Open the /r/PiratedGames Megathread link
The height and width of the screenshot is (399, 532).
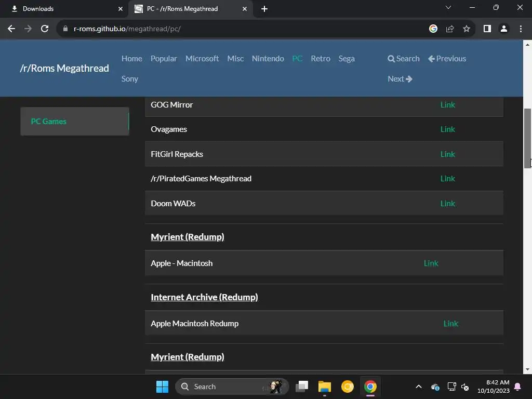click(447, 179)
